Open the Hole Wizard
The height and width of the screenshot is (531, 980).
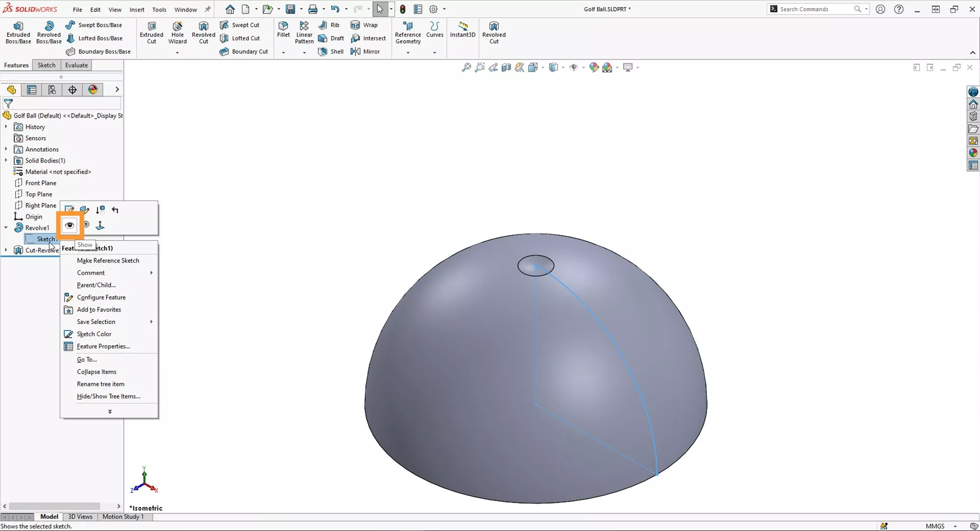coord(177,32)
